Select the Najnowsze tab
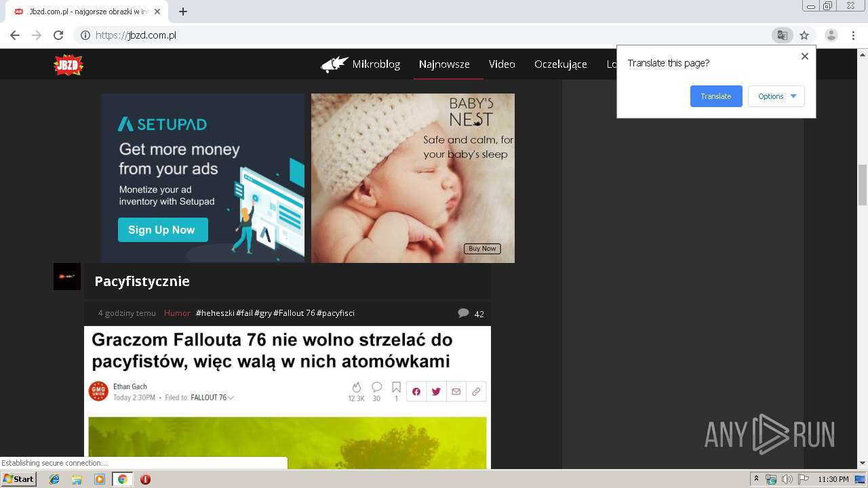Screen dimensions: 868x488 [x=444, y=64]
